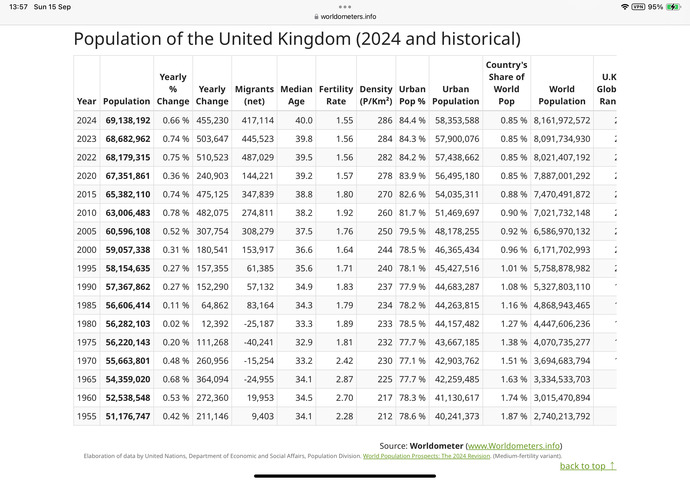Image resolution: width=690 pixels, height=482 pixels.
Task: Select year cell 1990
Action: pyautogui.click(x=86, y=287)
